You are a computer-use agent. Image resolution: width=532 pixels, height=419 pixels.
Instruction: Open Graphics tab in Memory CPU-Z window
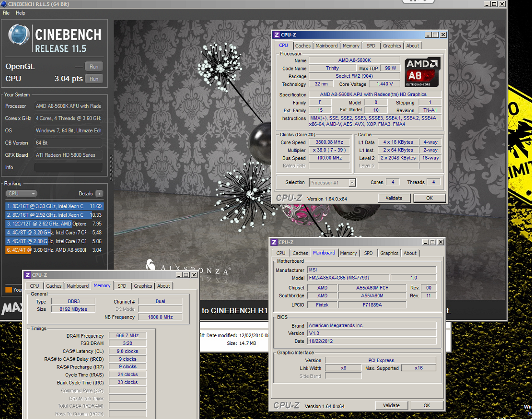click(143, 286)
